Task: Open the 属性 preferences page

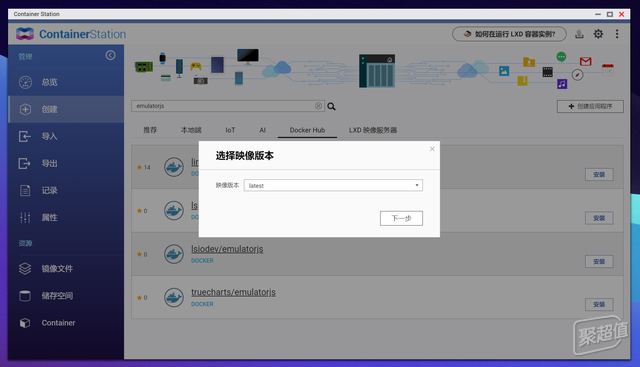Action: coord(66,217)
